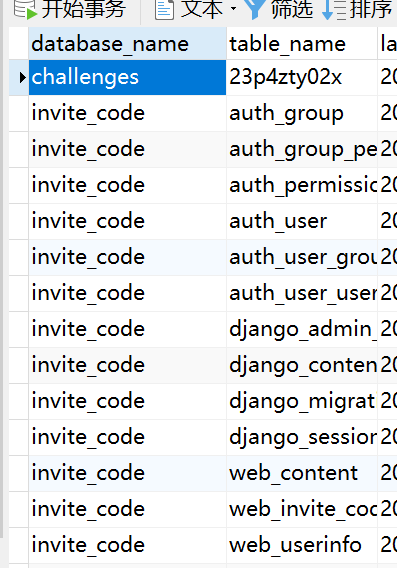Select the challenges database cell
This screenshot has height=568, width=397.
coord(127,78)
